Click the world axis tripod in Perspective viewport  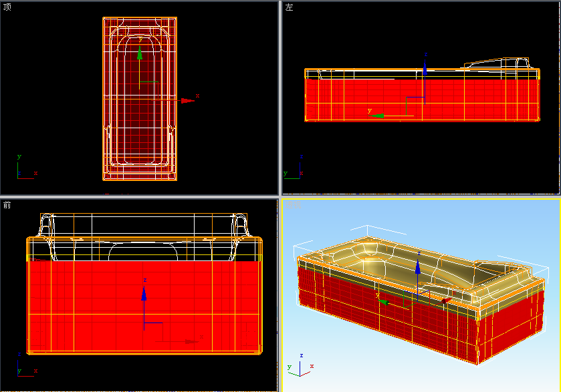(301, 366)
